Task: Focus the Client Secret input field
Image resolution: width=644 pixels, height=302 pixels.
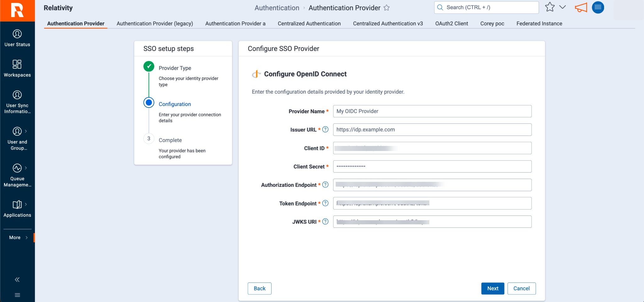Action: tap(432, 166)
